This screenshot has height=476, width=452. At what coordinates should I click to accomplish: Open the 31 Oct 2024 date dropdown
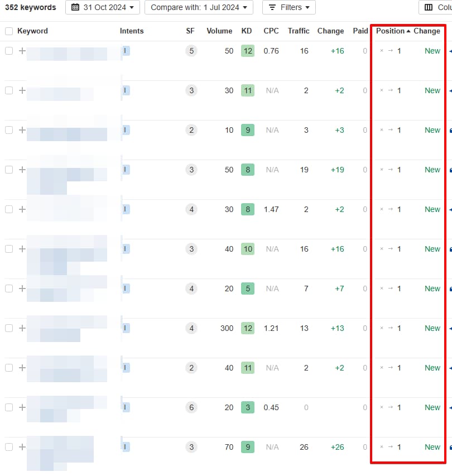pos(103,8)
